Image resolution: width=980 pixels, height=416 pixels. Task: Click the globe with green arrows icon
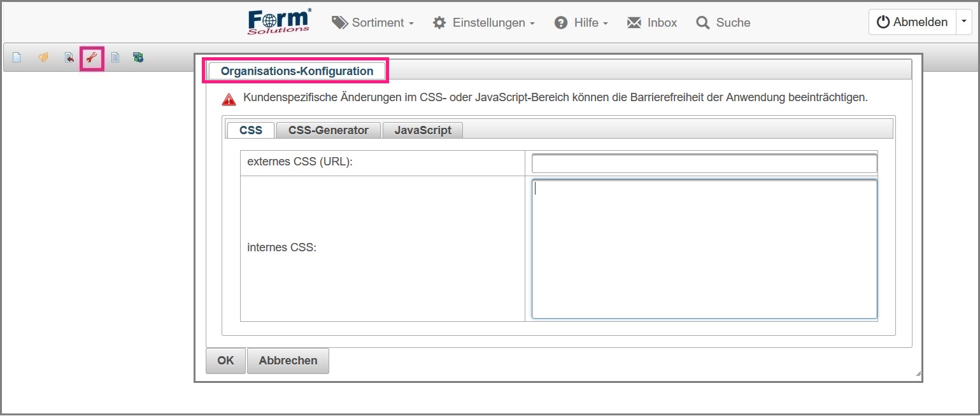[138, 58]
